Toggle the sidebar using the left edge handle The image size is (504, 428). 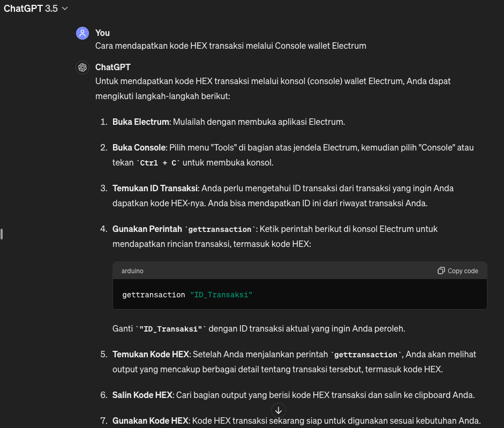click(x=2, y=234)
